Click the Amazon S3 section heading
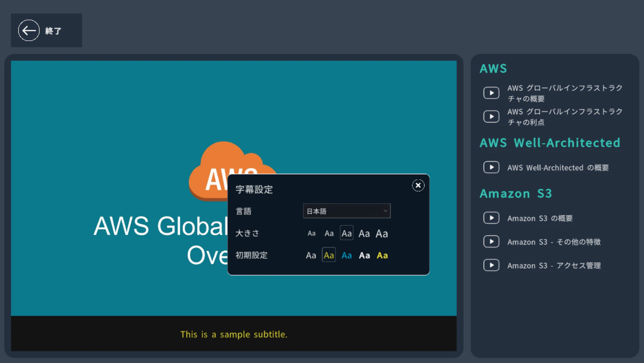This screenshot has height=363, width=644. coord(516,193)
